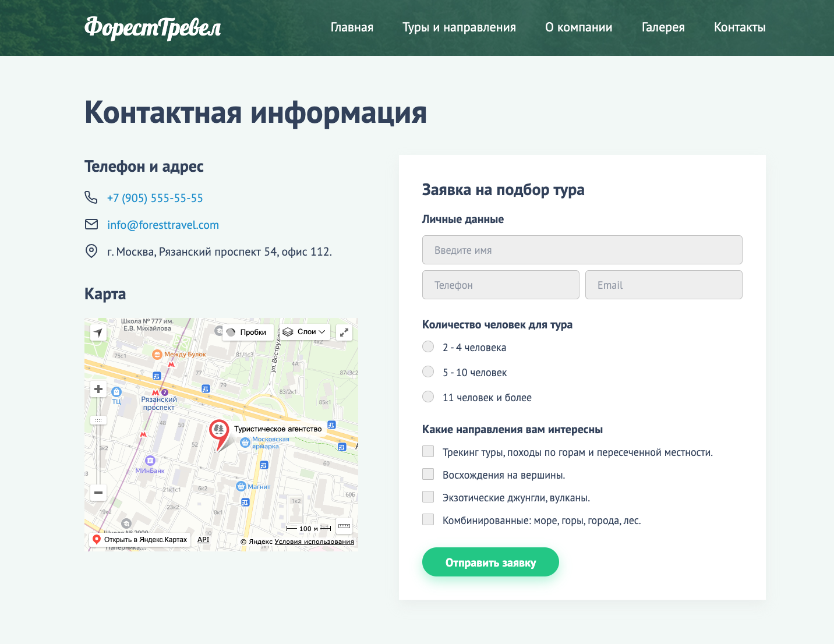This screenshot has height=644, width=834.
Task: Submit with Отправить заявку button
Action: (490, 562)
